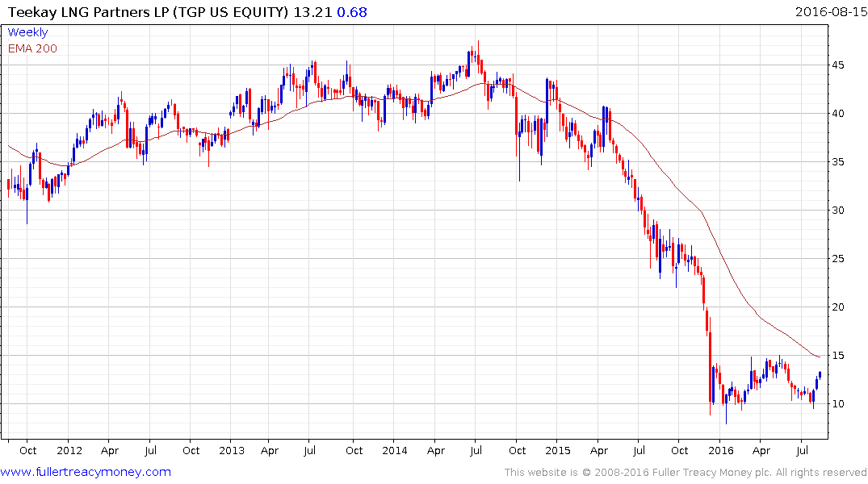The image size is (868, 484).
Task: Click the 20 price axis label
Action: click(x=837, y=307)
